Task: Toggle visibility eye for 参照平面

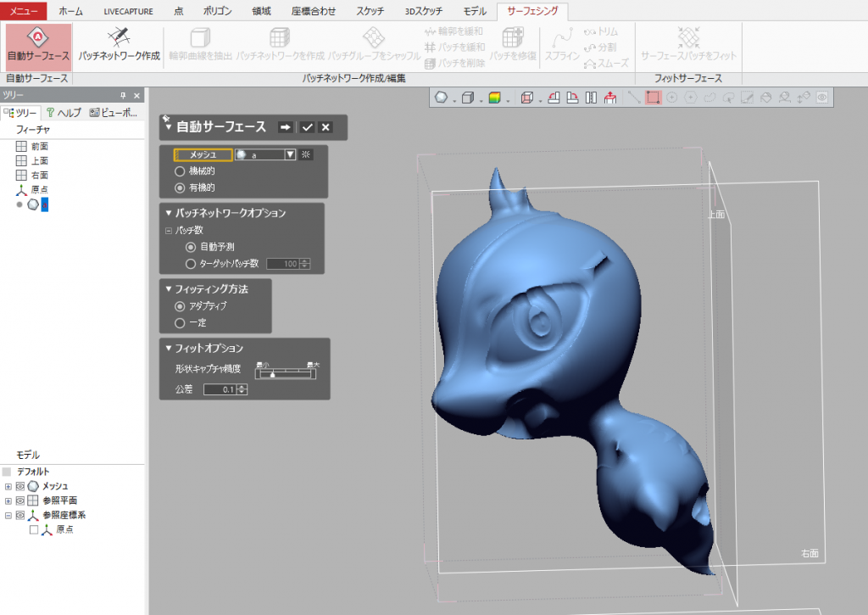Action: tap(20, 500)
